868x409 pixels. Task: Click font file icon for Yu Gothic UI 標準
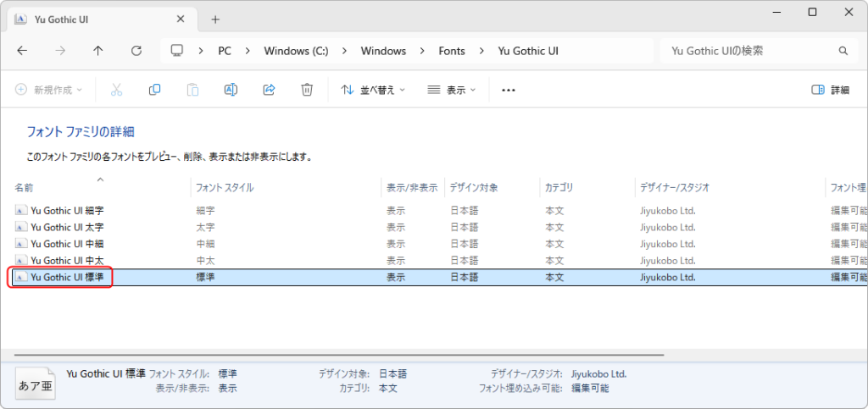click(x=21, y=278)
